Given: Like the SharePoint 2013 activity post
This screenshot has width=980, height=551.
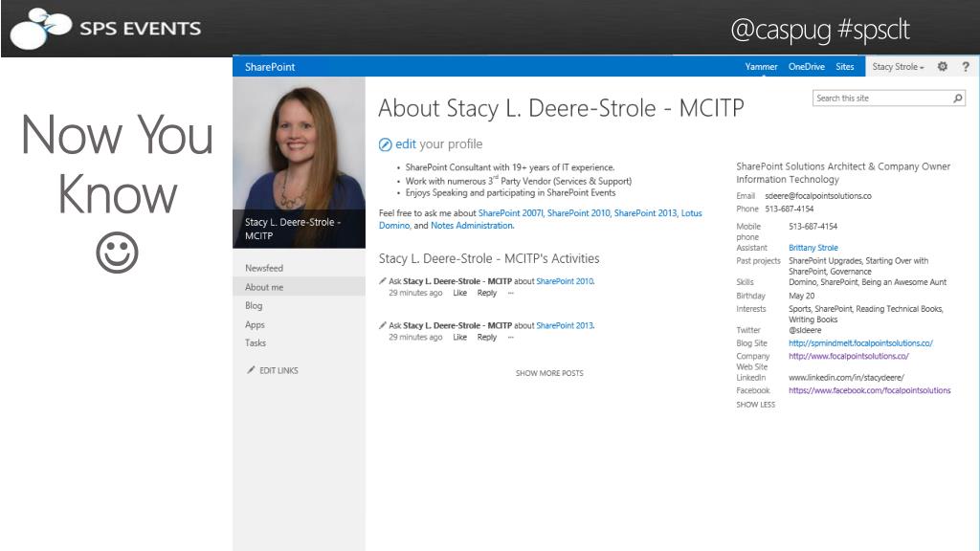Looking at the screenshot, I should [x=460, y=338].
